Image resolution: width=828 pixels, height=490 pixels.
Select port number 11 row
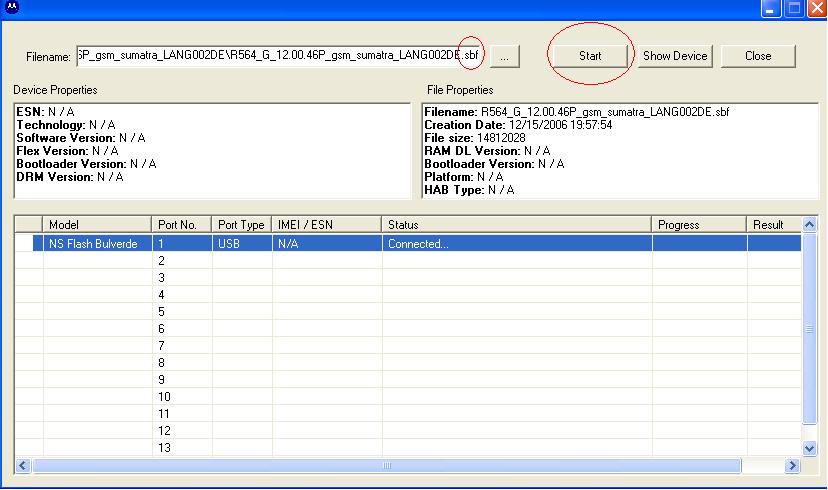click(408, 413)
